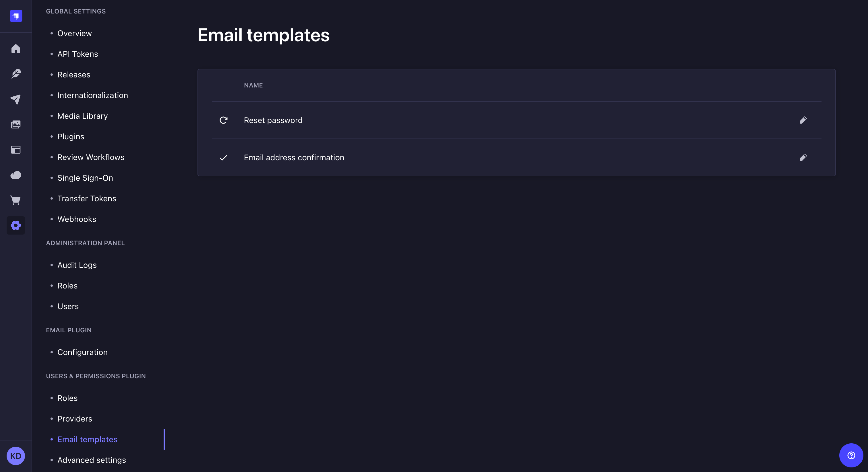The height and width of the screenshot is (472, 868).
Task: Open the Settings gear icon
Action: pyautogui.click(x=15, y=226)
